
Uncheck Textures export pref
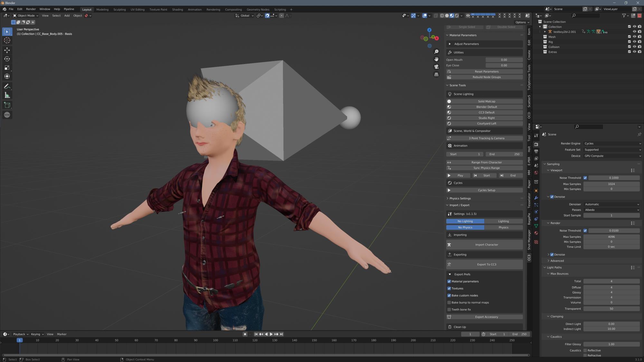[449, 289]
